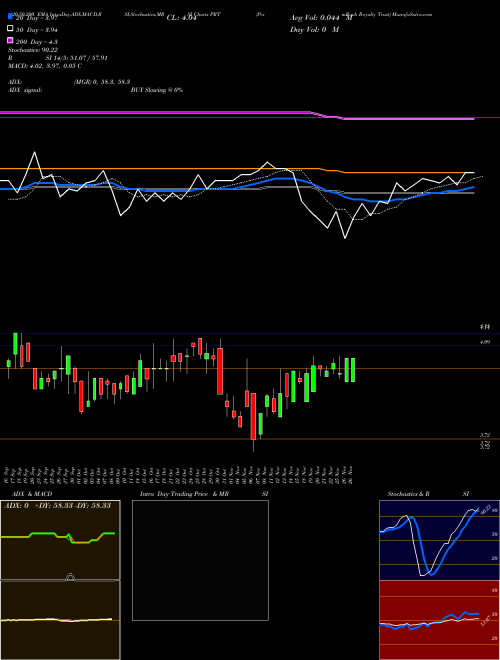
Task: Click the last green candlestick on the right
Action: click(x=353, y=370)
